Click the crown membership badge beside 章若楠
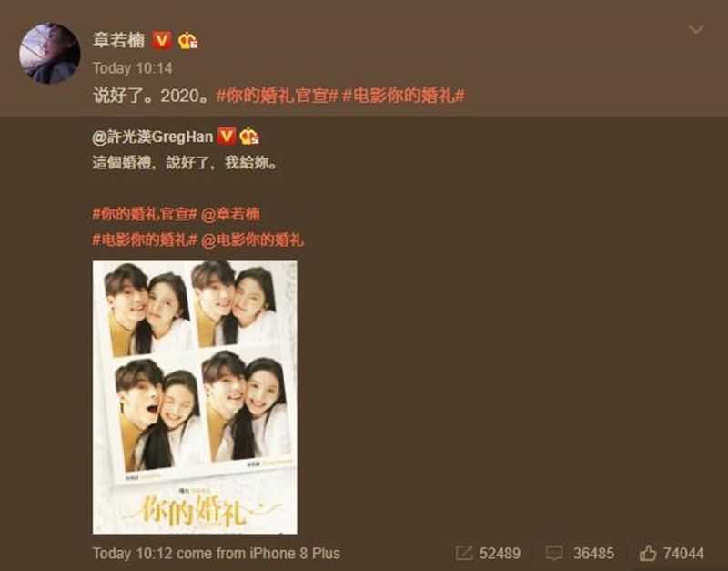This screenshot has height=571, width=728. [x=187, y=41]
